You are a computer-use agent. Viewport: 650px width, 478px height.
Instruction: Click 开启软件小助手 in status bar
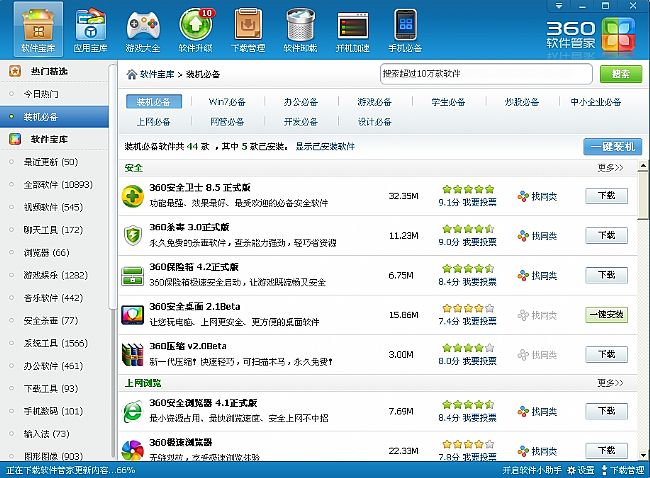click(532, 470)
